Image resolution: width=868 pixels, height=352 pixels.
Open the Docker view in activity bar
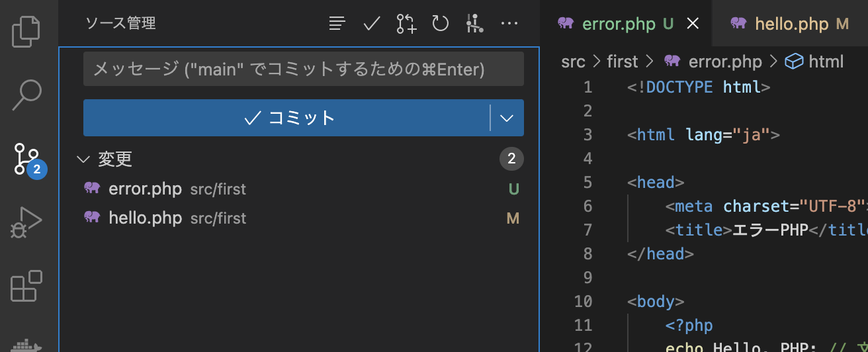click(x=26, y=345)
